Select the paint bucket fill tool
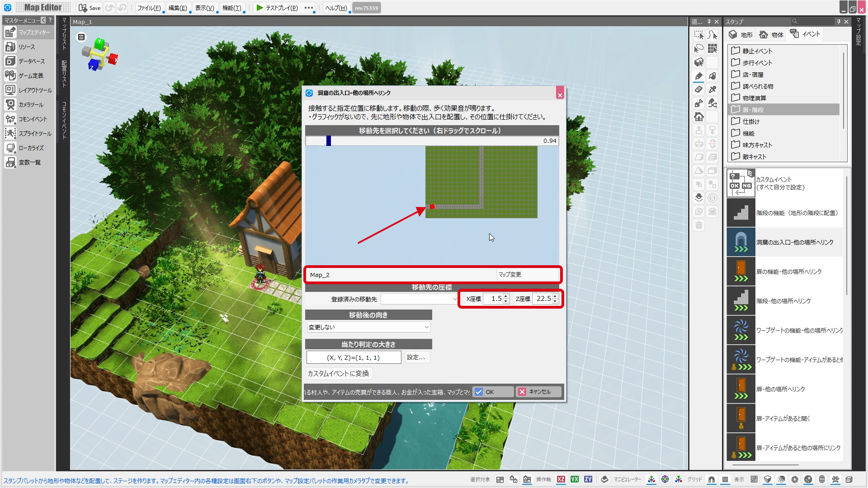 (712, 76)
